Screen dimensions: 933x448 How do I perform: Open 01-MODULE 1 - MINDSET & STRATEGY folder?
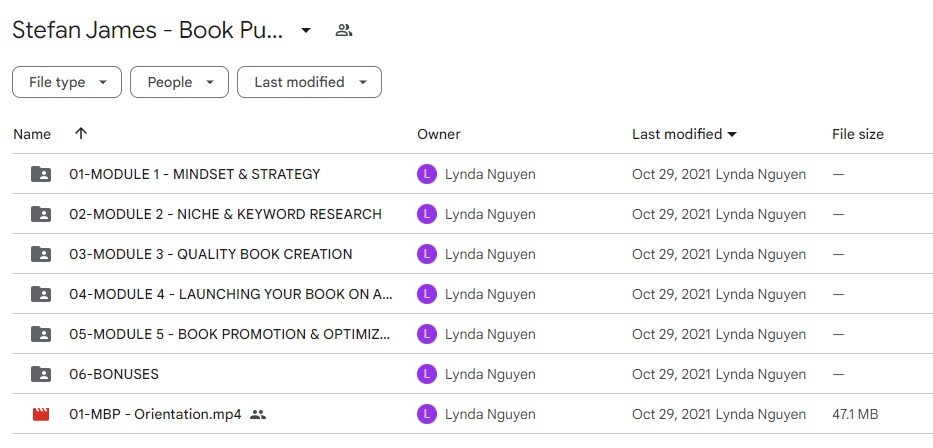(195, 174)
